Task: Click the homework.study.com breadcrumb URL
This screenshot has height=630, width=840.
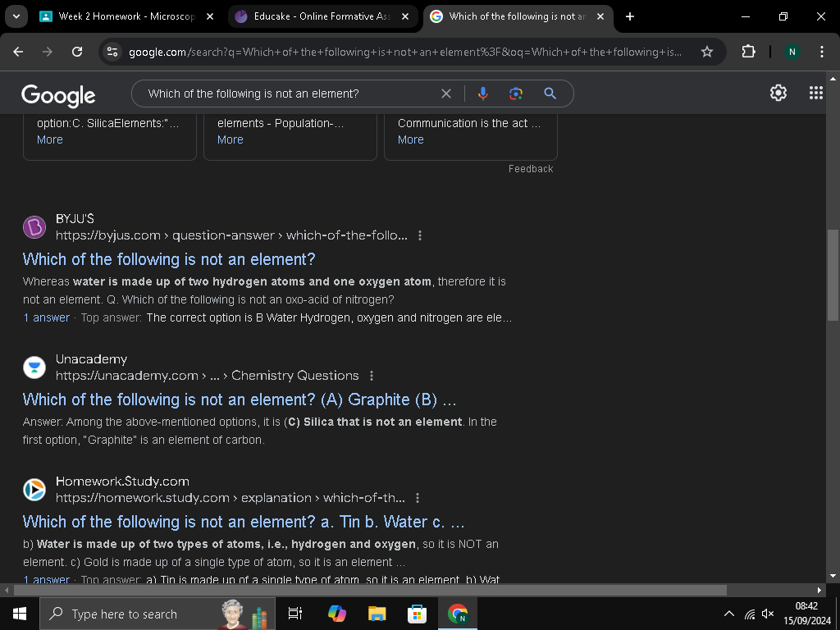Action: 231,498
